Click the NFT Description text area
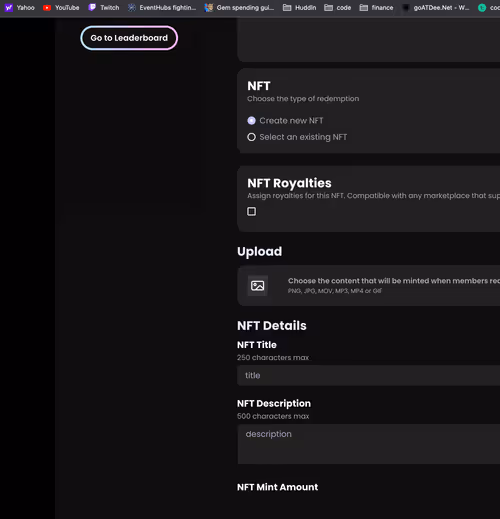This screenshot has width=500, height=519. pos(369,444)
